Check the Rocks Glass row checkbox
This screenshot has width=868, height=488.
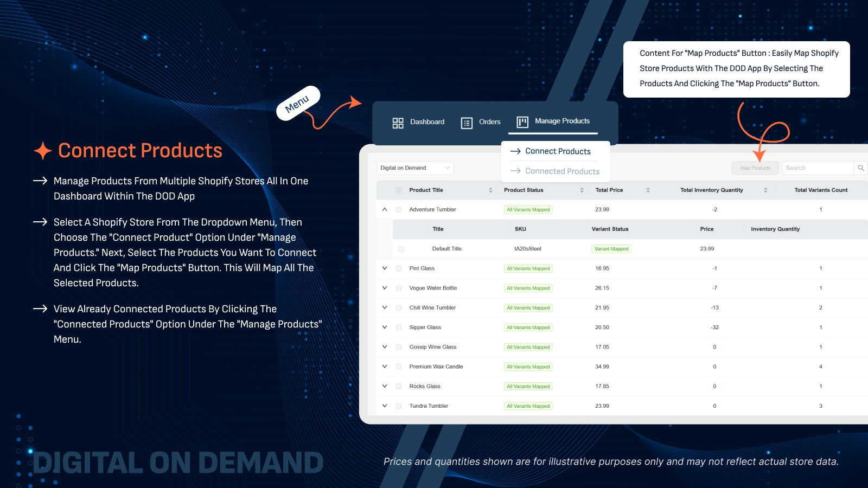pyautogui.click(x=399, y=387)
